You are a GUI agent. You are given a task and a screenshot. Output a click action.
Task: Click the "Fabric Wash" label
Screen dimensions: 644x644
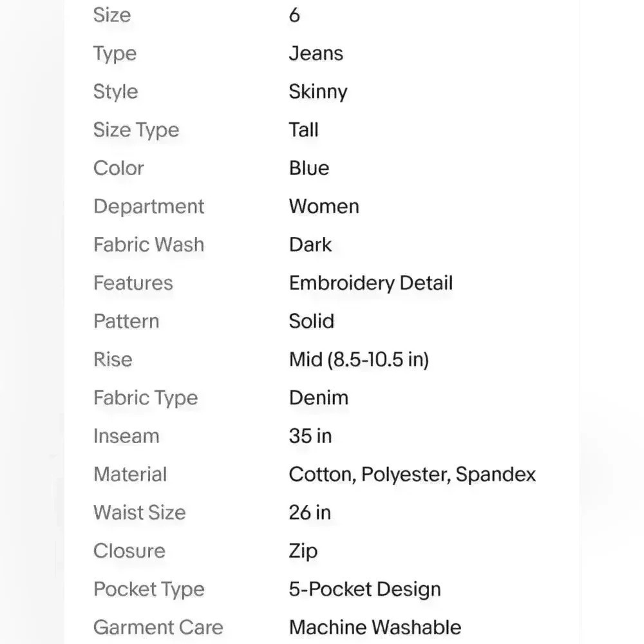(x=148, y=245)
